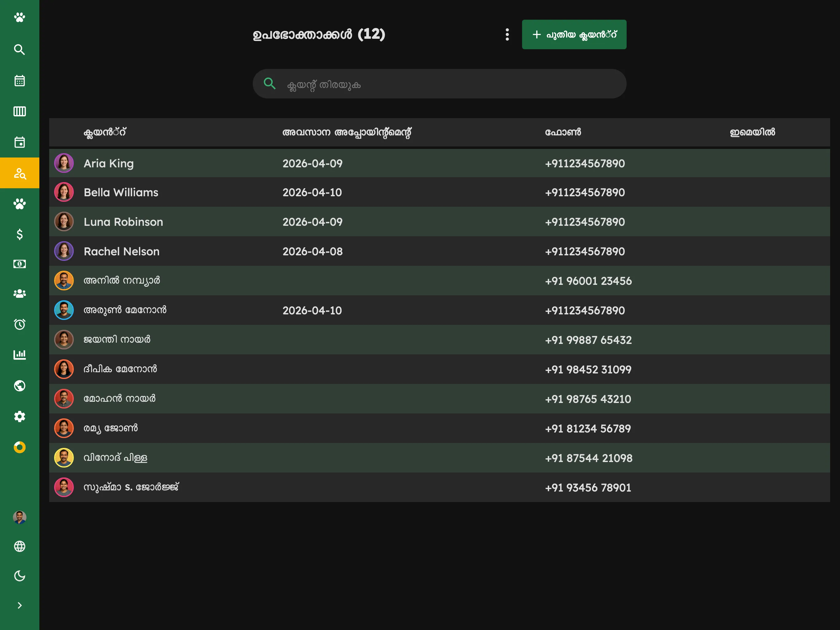Open the user profile avatar in sidebar
The width and height of the screenshot is (840, 630).
19,517
